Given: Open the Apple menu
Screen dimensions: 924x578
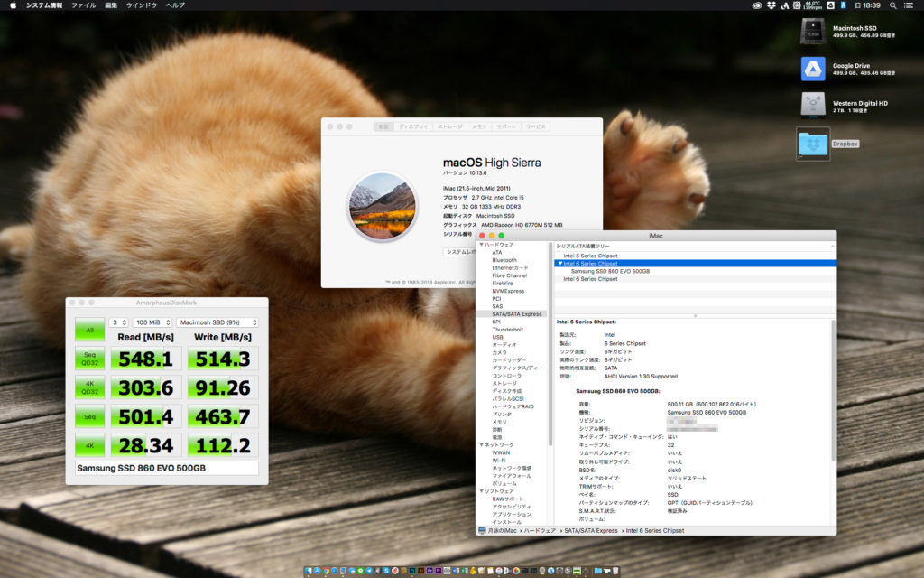Looking at the screenshot, I should [13, 5].
